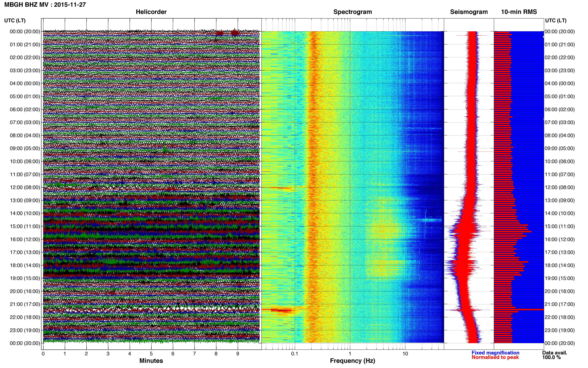Click the right 10:00 (06:00) time label

560,161
